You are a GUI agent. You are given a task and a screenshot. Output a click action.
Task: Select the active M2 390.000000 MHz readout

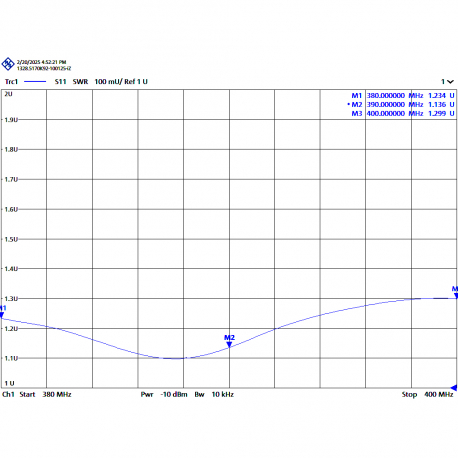(401, 104)
